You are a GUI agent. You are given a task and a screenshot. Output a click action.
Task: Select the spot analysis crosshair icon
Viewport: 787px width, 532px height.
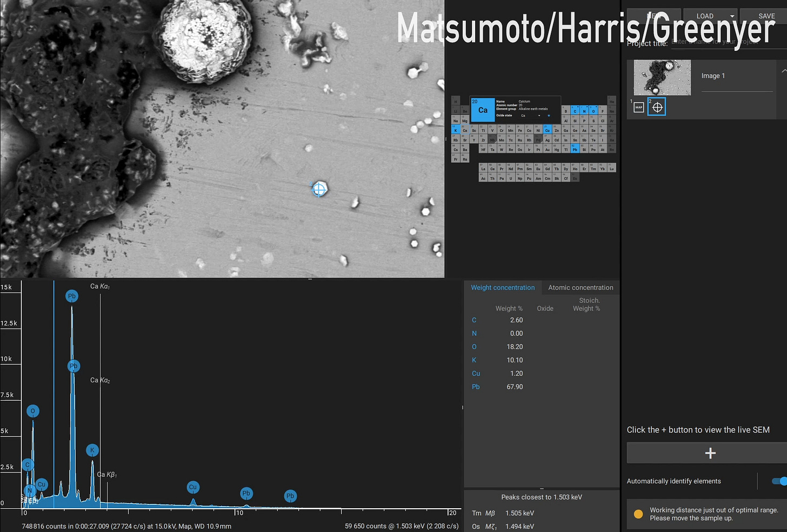click(657, 107)
